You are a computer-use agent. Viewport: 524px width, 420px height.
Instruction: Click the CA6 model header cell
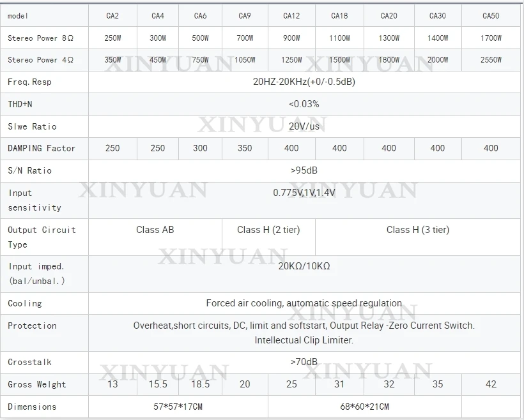(200, 16)
